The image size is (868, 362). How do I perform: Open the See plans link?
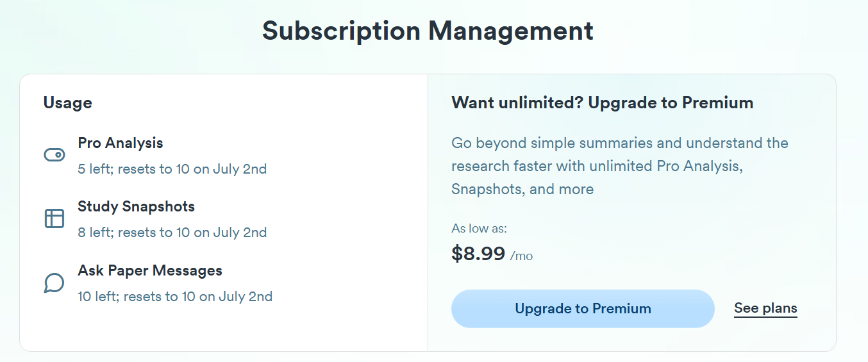point(765,308)
